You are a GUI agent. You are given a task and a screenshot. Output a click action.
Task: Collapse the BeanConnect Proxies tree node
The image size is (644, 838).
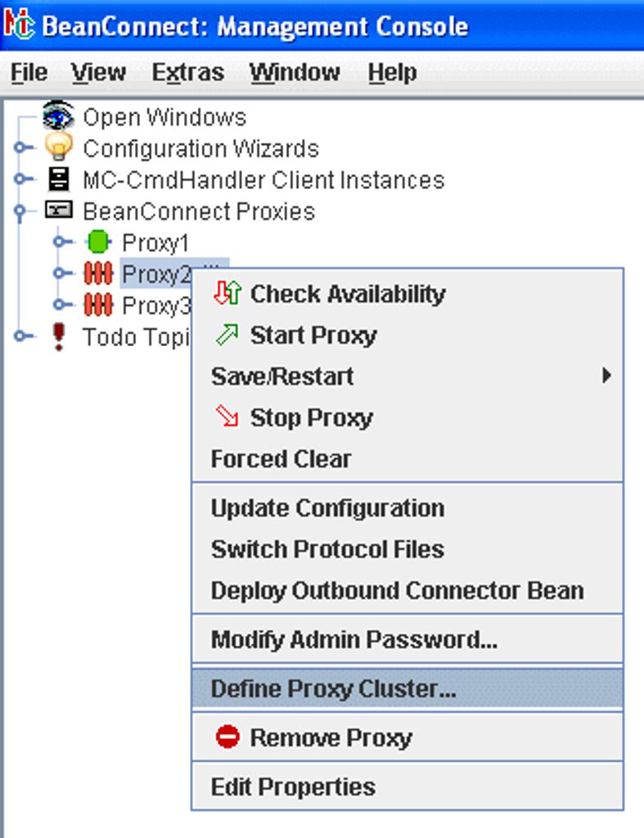click(x=22, y=211)
